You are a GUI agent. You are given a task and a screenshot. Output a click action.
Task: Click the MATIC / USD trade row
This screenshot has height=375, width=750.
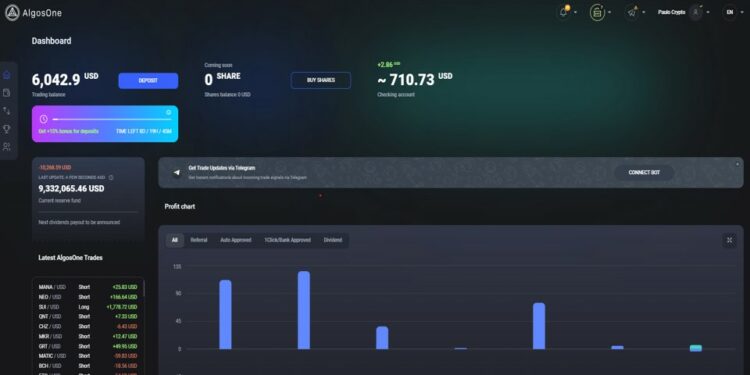click(x=88, y=356)
